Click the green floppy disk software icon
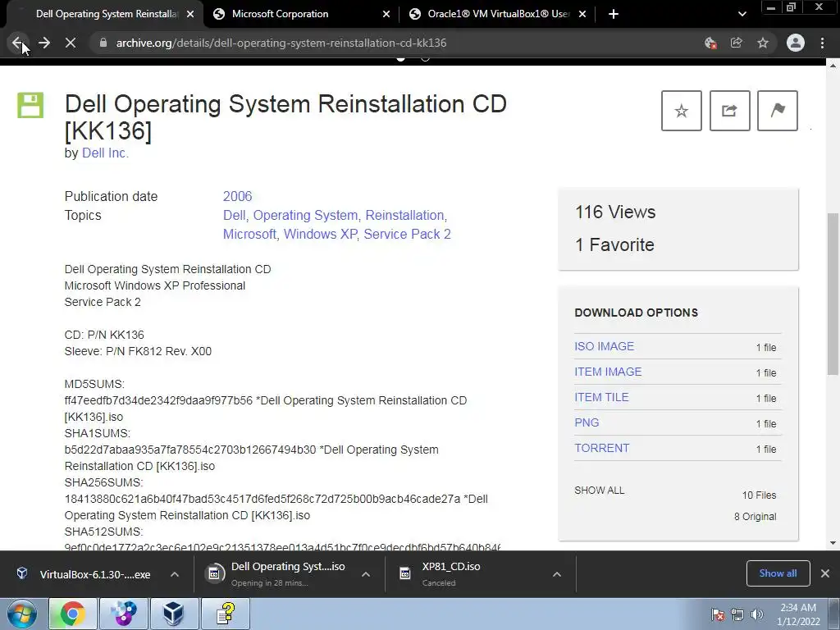This screenshot has height=630, width=840. (x=30, y=105)
